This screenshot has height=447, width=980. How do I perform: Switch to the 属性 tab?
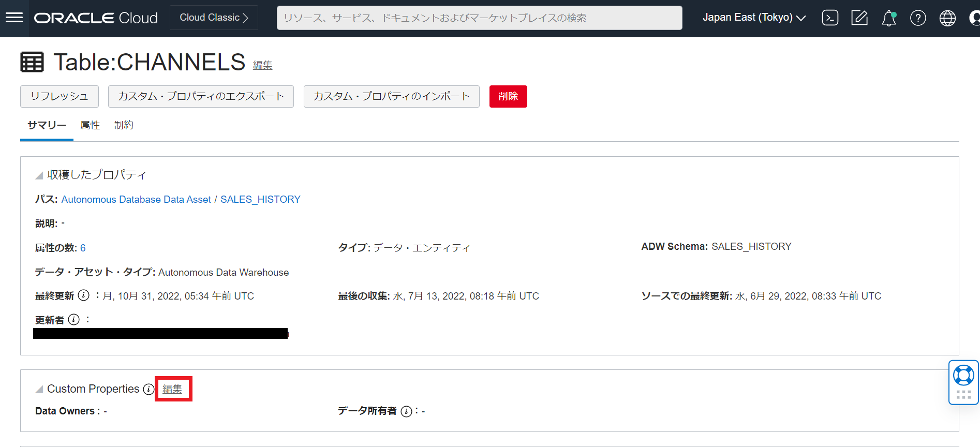click(90, 125)
